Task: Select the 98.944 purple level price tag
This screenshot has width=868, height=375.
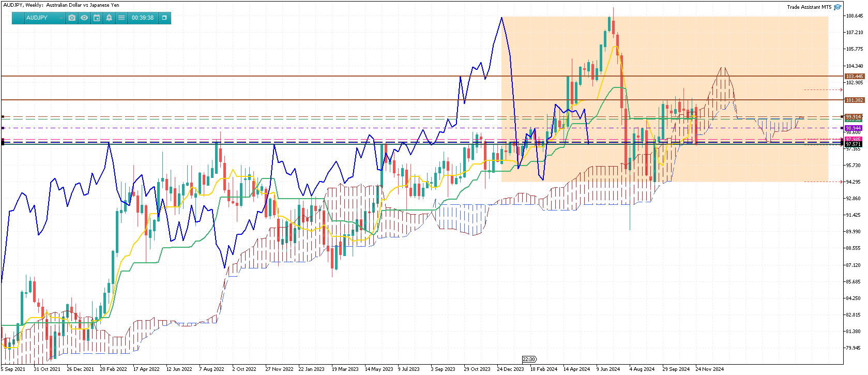Action: tap(854, 128)
